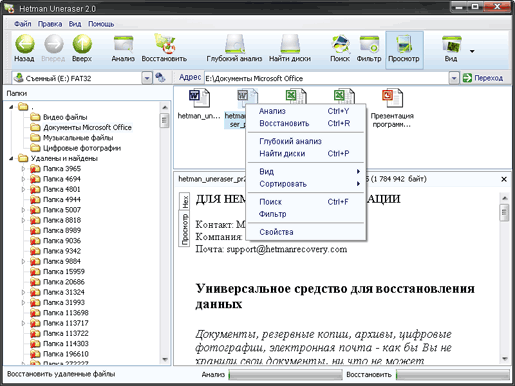515x386 pixels.
Task: Close the preview pane with X
Action: tap(504, 179)
